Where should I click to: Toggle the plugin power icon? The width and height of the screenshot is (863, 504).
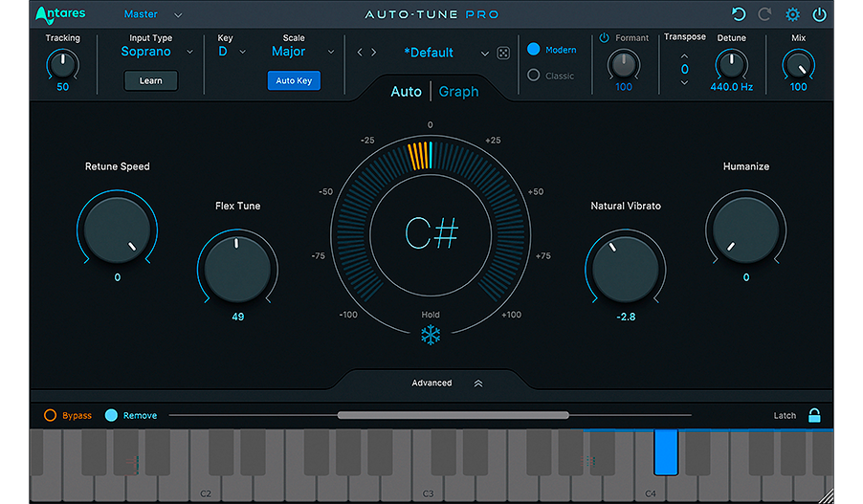click(x=819, y=14)
